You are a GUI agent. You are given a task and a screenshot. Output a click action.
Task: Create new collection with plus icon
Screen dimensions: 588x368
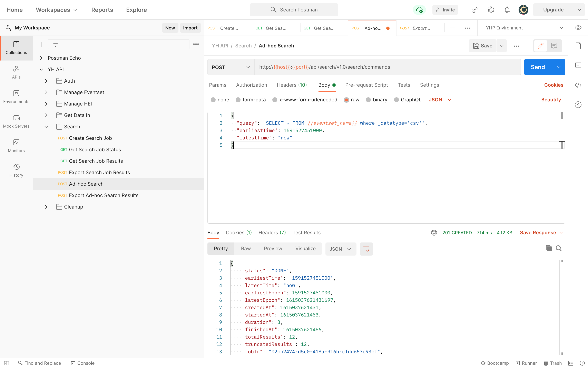[x=41, y=44]
